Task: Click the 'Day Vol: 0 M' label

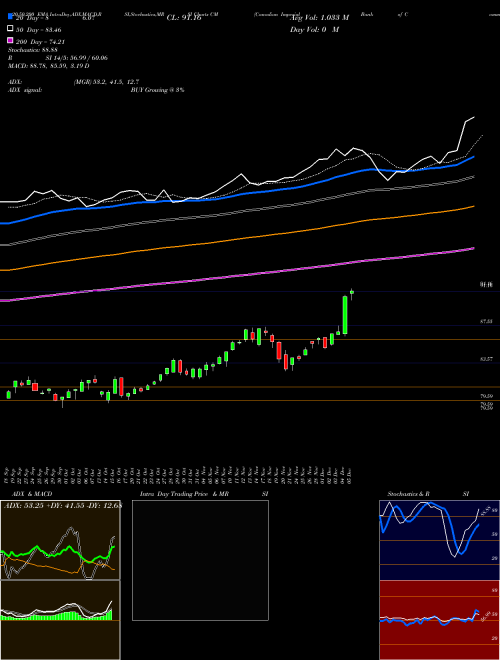Action: (314, 29)
